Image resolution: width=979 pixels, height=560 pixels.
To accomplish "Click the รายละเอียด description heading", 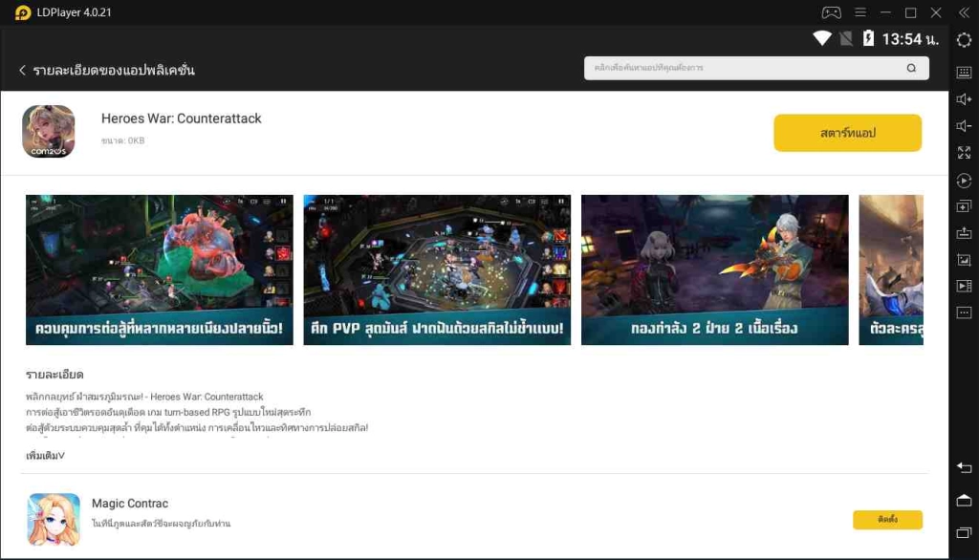I will pos(54,375).
